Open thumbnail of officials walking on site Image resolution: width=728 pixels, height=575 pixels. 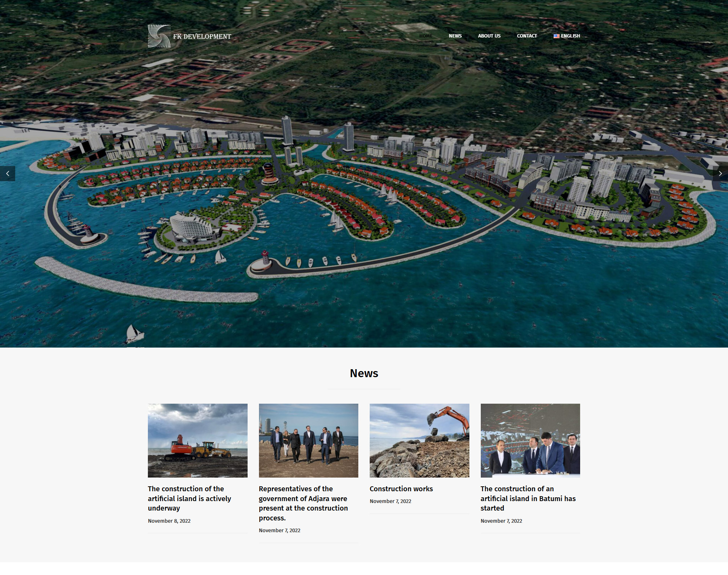[x=309, y=440]
